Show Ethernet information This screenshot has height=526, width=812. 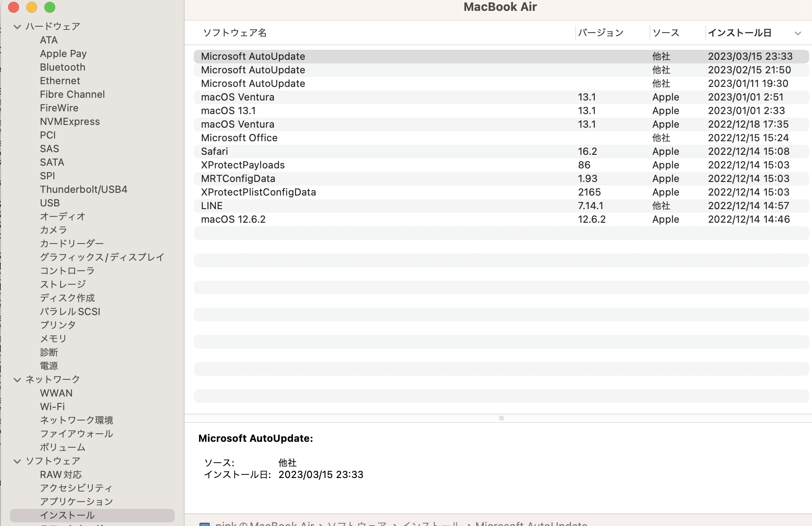[x=60, y=81]
